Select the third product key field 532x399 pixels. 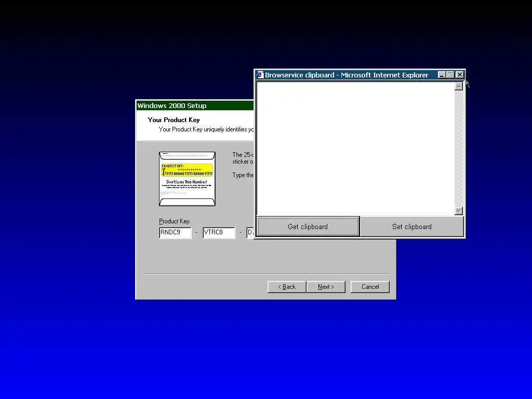[250, 233]
